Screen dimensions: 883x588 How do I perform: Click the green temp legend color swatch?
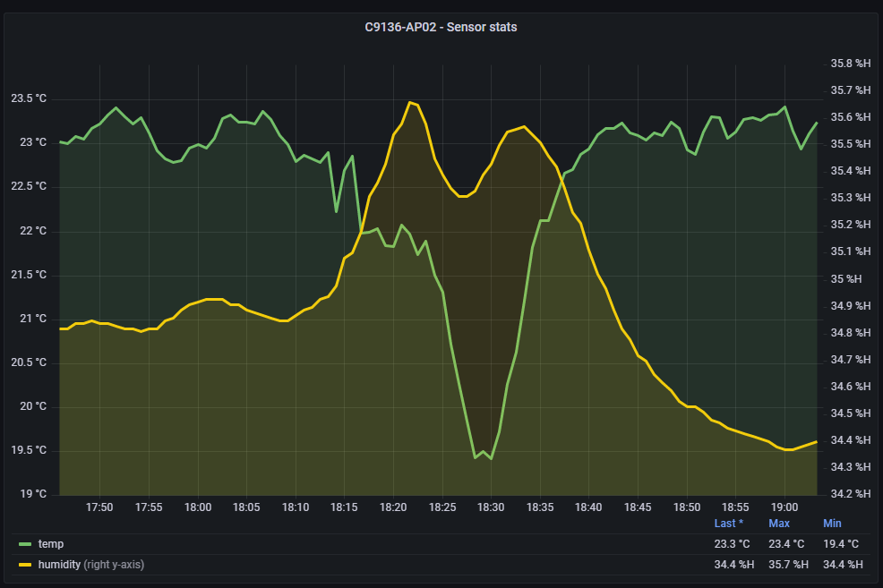click(x=25, y=544)
